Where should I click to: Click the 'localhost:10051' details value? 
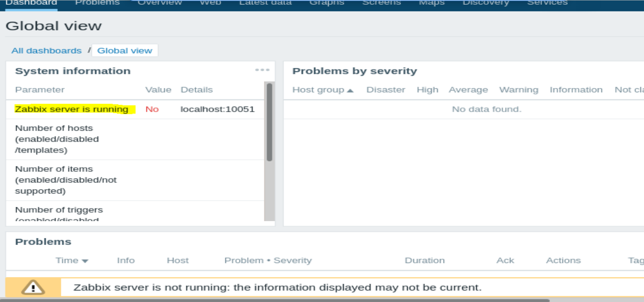point(218,109)
